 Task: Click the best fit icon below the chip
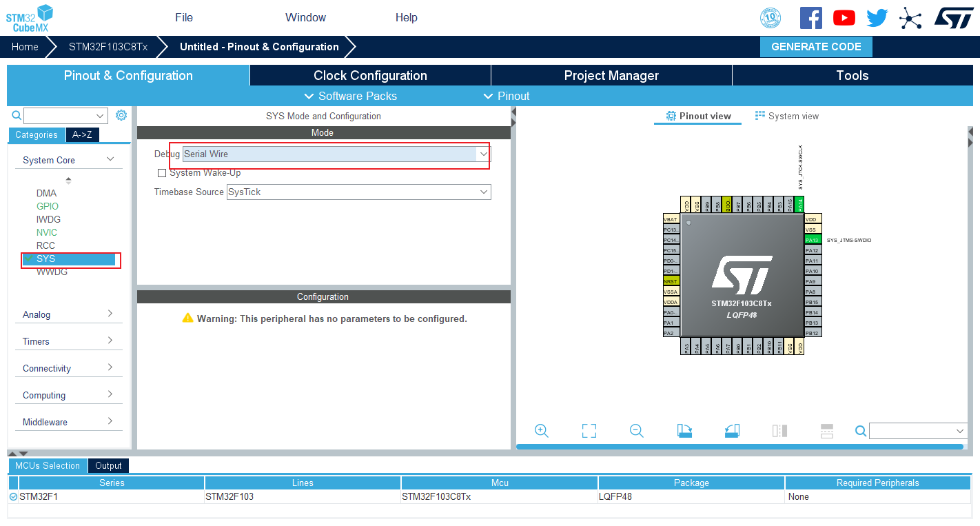(589, 430)
